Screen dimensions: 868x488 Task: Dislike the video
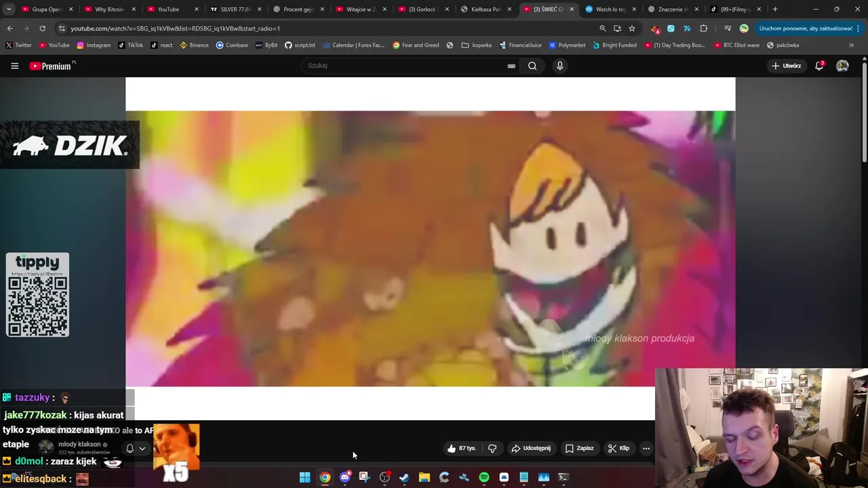492,448
